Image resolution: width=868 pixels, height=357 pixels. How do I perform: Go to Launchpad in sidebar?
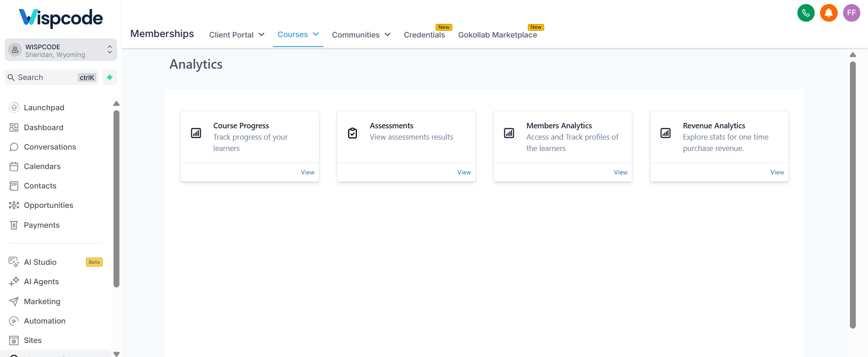tap(44, 108)
